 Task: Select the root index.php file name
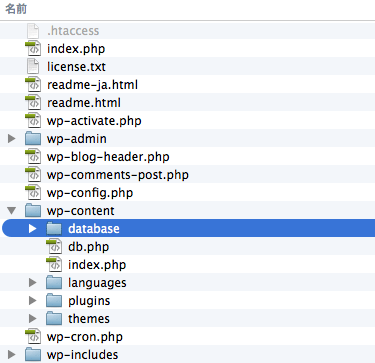(76, 49)
